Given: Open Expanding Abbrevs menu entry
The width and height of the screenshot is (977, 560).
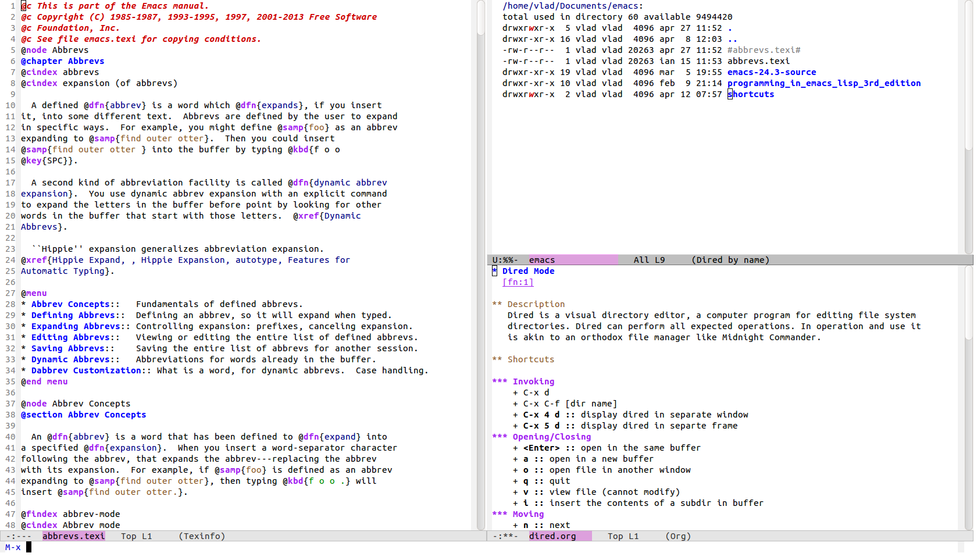Looking at the screenshot, I should 76,326.
